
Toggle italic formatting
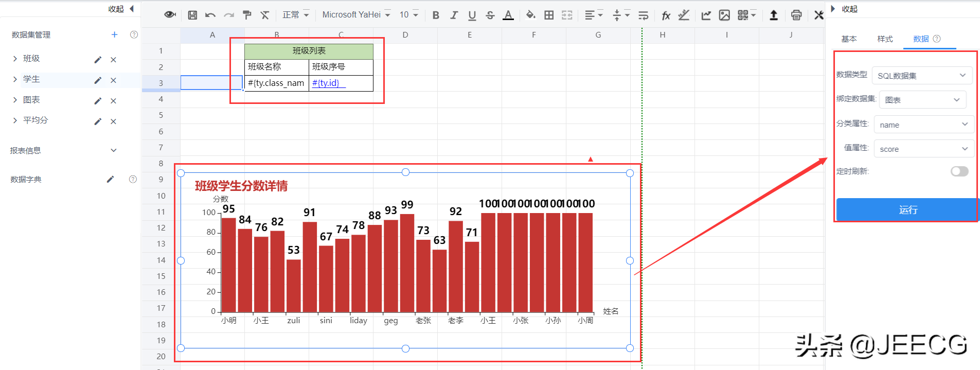[454, 15]
